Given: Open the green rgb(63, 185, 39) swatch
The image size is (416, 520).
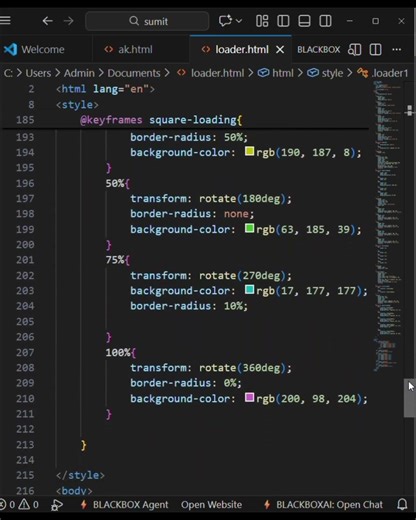Looking at the screenshot, I should click(249, 229).
